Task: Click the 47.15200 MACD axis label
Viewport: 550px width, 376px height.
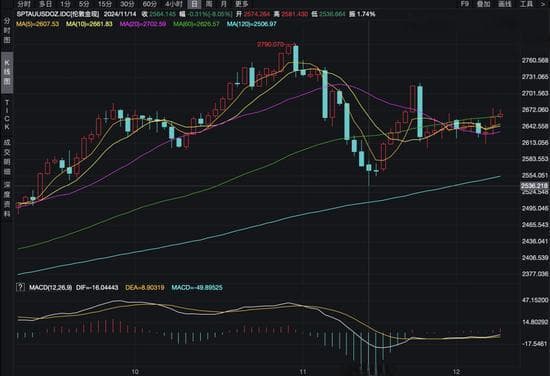Action: tap(535, 300)
